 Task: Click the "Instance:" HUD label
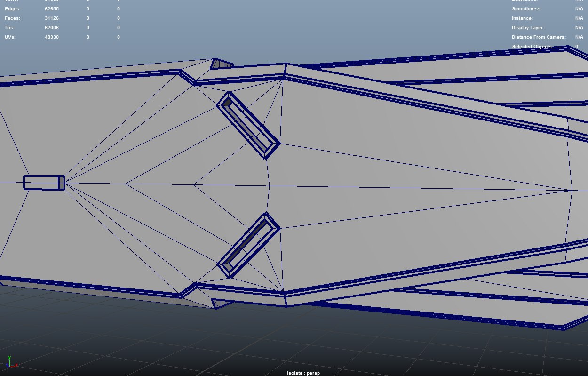coord(523,18)
